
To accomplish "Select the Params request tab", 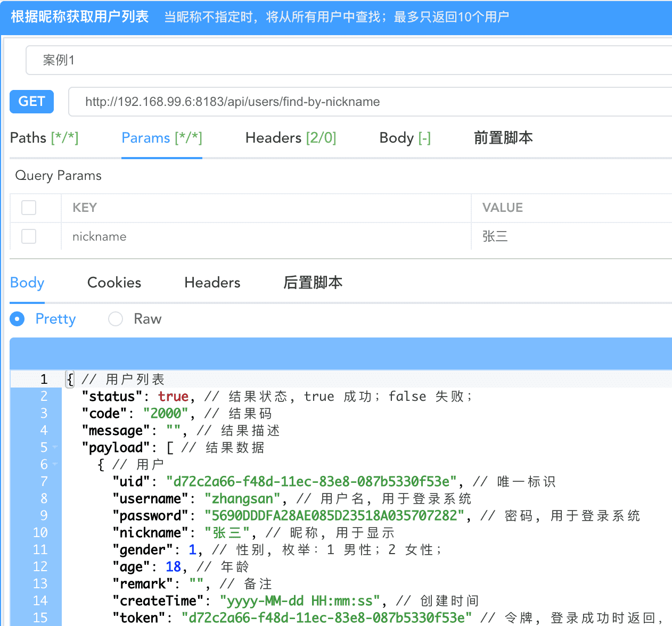I will coord(161,138).
